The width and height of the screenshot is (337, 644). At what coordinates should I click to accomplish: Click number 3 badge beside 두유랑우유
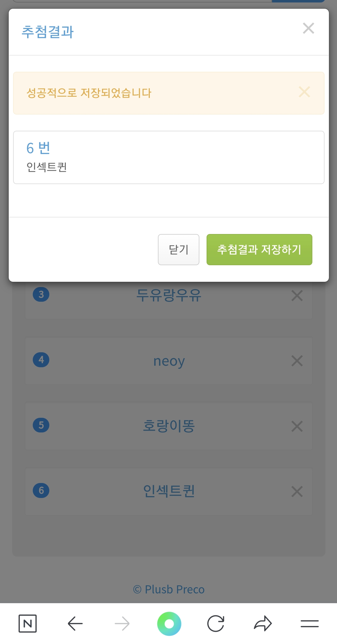41,295
